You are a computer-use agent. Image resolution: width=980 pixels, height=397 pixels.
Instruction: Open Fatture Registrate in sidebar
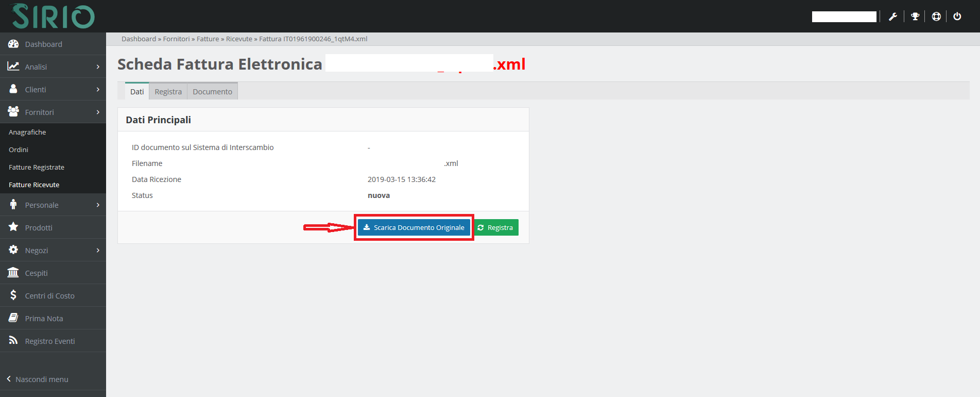(x=37, y=168)
